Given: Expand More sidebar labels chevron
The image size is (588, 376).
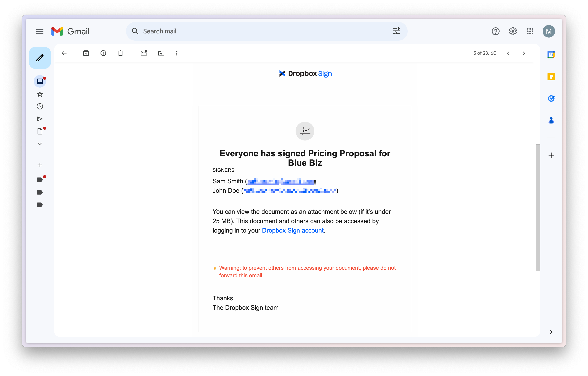Looking at the screenshot, I should [40, 144].
